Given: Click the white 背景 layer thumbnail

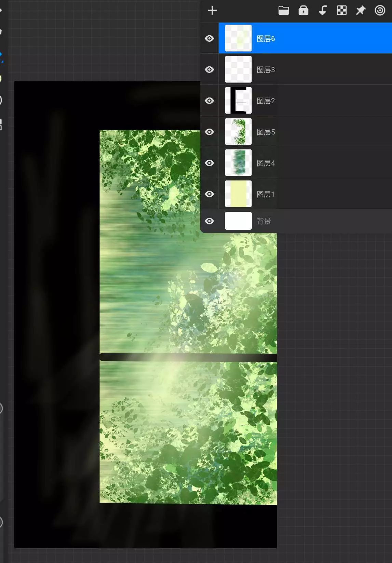Looking at the screenshot, I should pyautogui.click(x=238, y=221).
